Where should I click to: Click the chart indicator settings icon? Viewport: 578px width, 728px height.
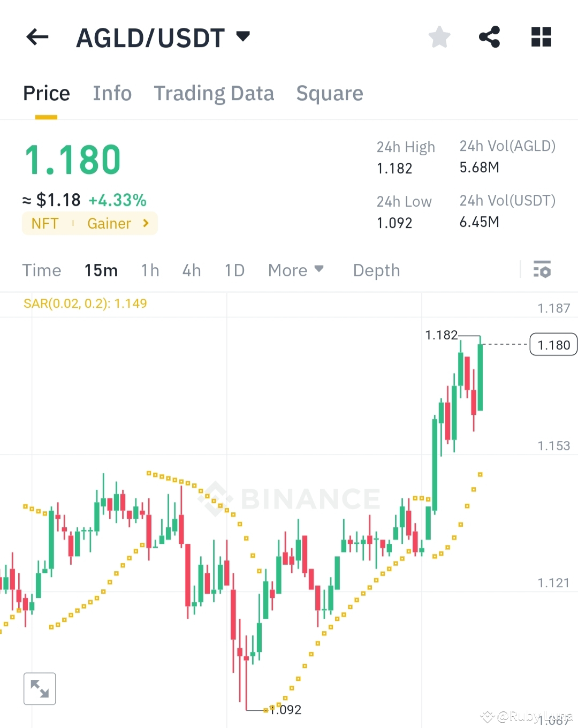(542, 270)
